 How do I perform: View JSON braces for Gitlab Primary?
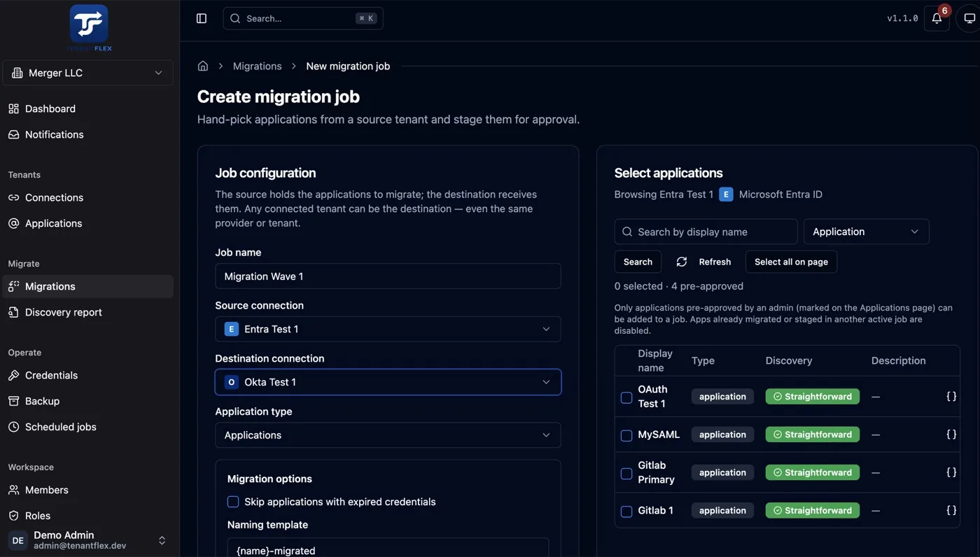tap(951, 472)
